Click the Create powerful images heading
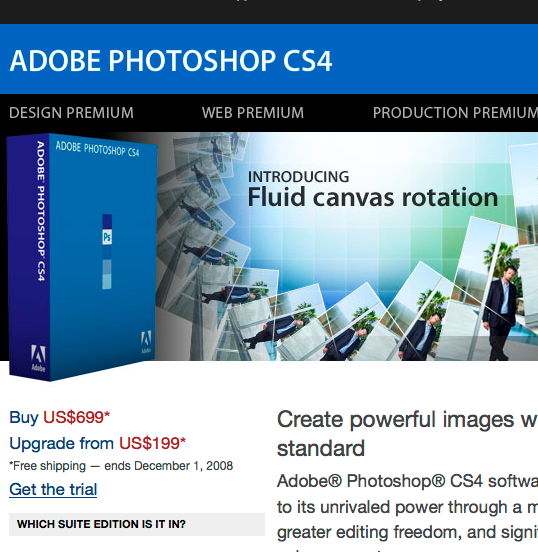Screen dimensions: 538x552 pyautogui.click(x=407, y=434)
